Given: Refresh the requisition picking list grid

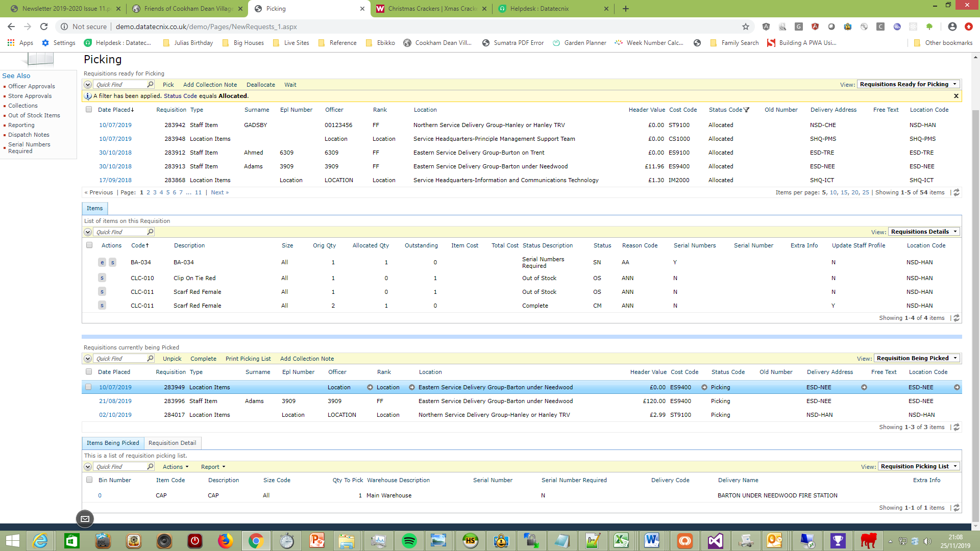Looking at the screenshot, I should click(957, 508).
